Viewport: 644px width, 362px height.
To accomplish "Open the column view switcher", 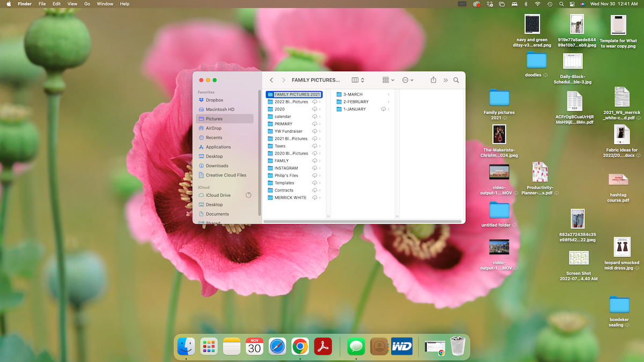I will point(358,80).
